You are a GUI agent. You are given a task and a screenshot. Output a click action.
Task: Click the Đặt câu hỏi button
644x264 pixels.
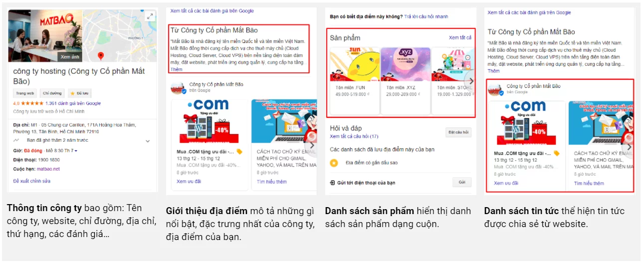coord(458,132)
